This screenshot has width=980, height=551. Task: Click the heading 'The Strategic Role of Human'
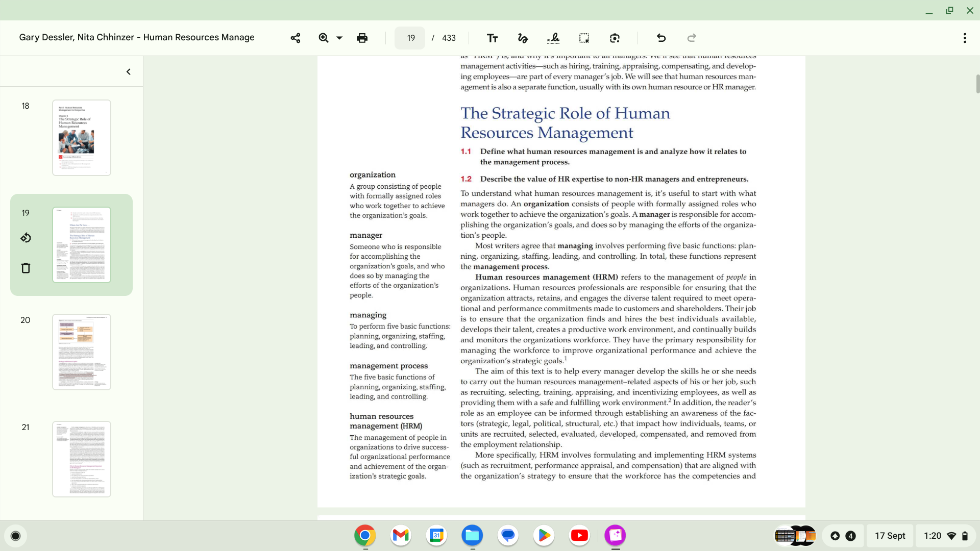coord(565,113)
